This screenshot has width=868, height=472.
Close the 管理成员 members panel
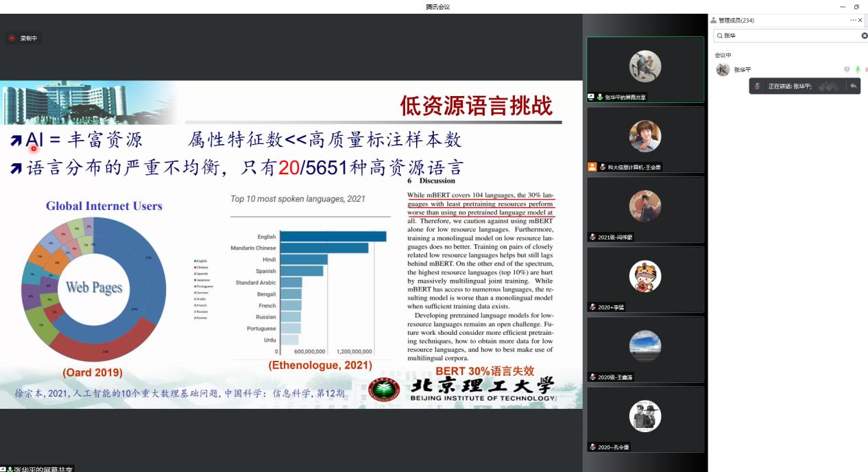(860, 21)
